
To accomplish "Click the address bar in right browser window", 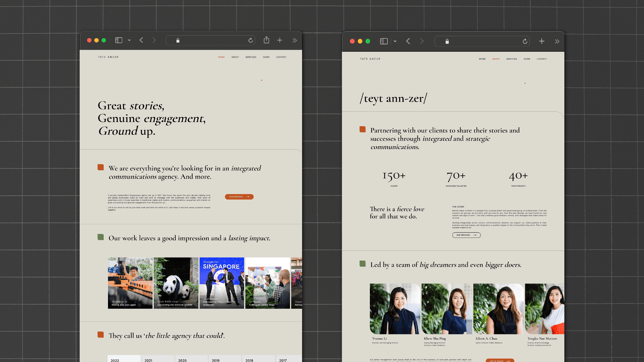I will (482, 41).
